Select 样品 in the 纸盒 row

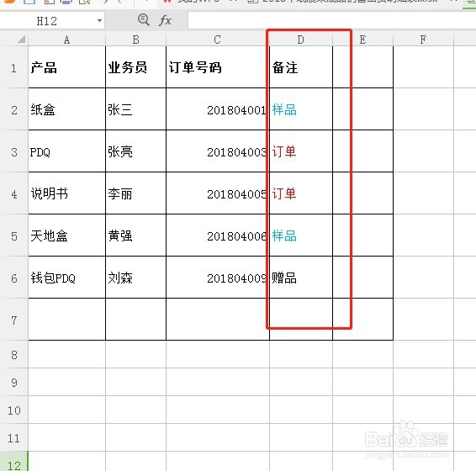pos(301,109)
